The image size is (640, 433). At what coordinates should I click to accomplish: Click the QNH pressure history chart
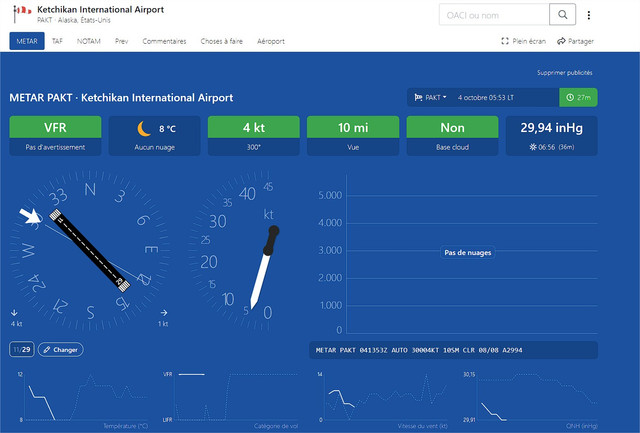(531, 400)
